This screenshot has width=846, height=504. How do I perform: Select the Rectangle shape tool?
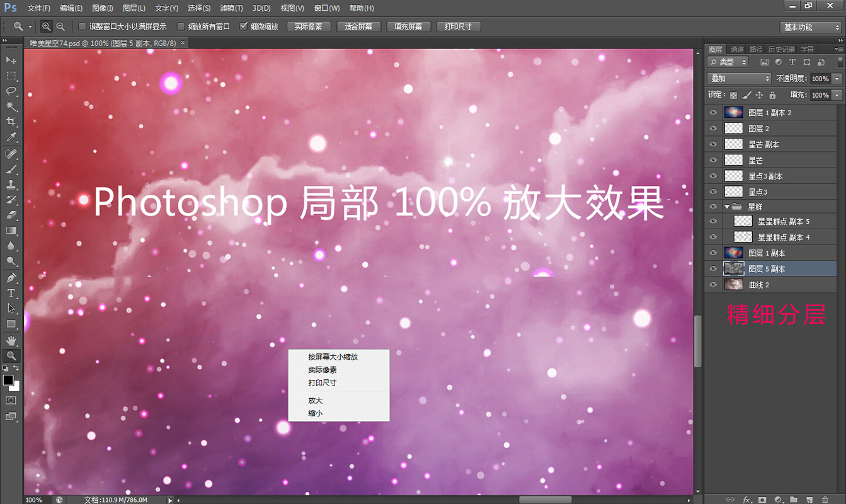pyautogui.click(x=11, y=324)
